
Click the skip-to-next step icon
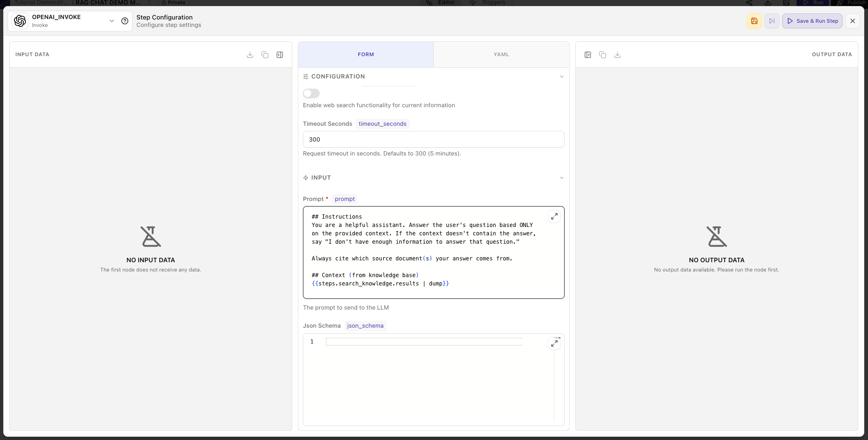772,21
